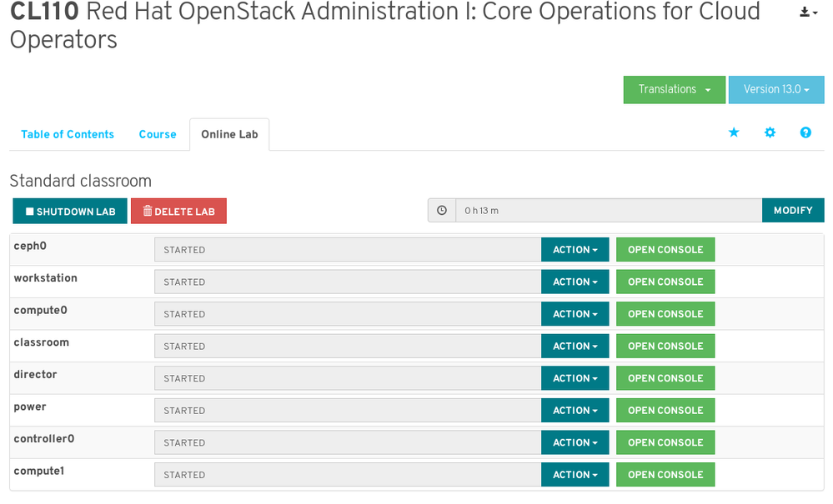Image resolution: width=833 pixels, height=504 pixels.
Task: Click MODIFY to change lab time
Action: point(793,211)
